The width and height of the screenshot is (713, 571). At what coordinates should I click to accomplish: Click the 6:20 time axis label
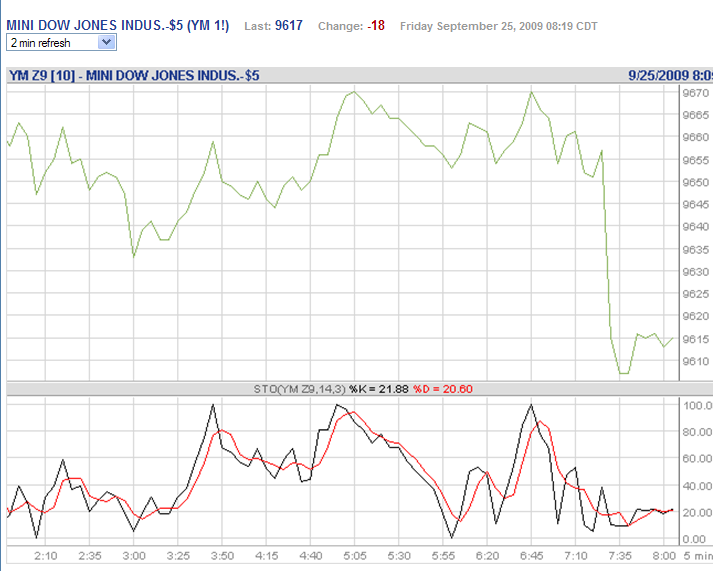click(487, 556)
